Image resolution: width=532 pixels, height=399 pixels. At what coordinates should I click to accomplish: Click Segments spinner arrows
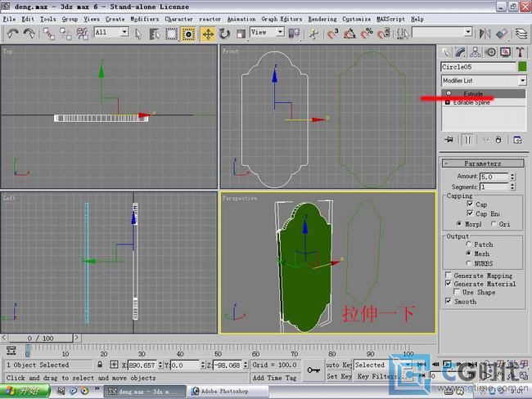[512, 186]
